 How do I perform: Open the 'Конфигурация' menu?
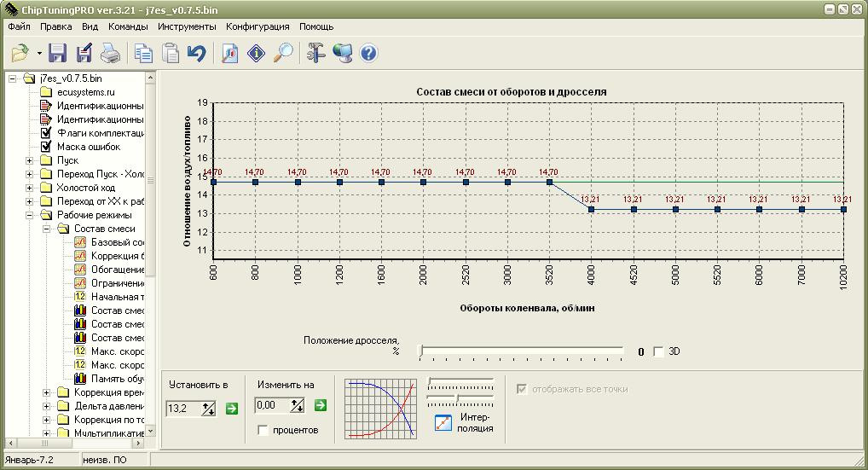click(x=258, y=26)
